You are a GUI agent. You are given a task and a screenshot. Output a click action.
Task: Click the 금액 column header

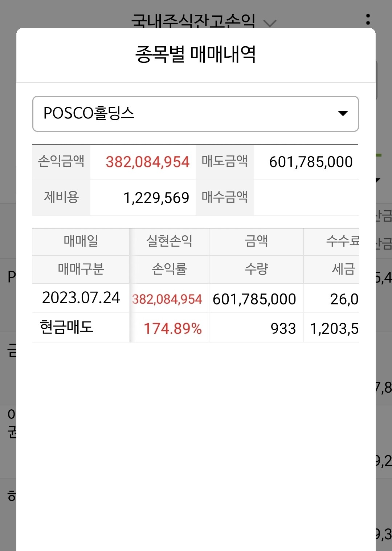click(x=256, y=242)
